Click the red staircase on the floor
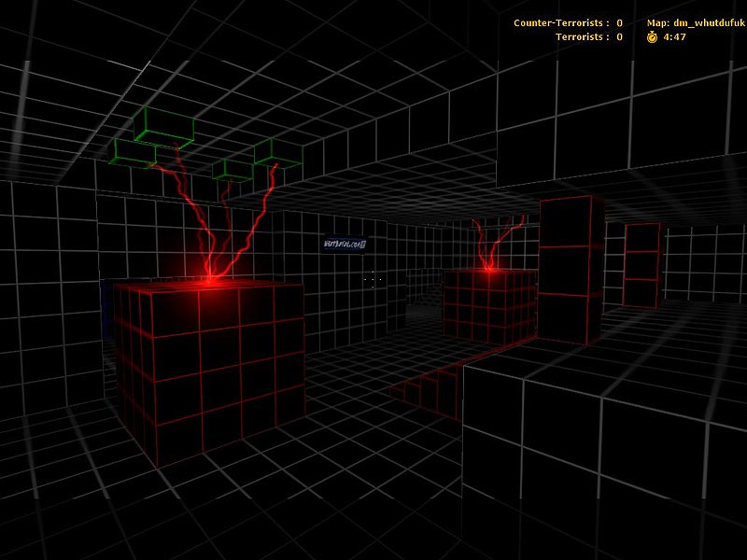This screenshot has height=560, width=747. (430, 381)
